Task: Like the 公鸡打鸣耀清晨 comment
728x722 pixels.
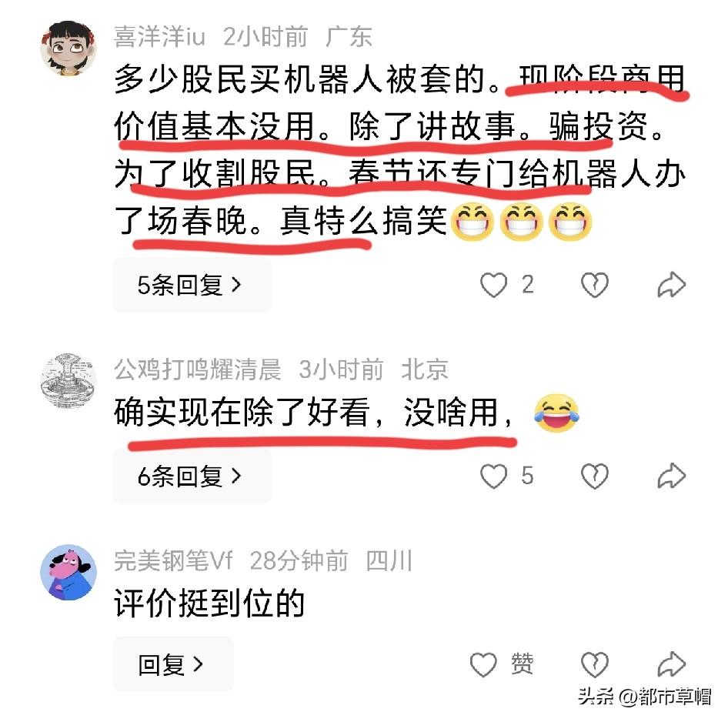Action: coord(493,476)
